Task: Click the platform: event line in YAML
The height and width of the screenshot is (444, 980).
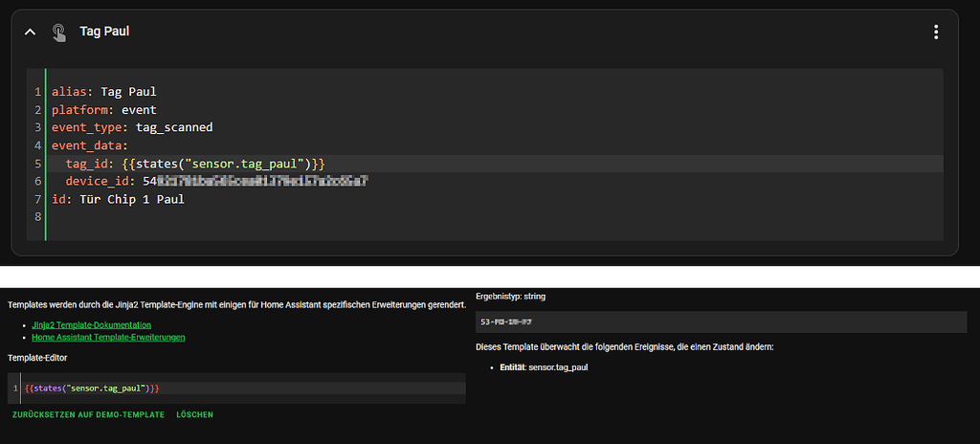Action: click(103, 110)
